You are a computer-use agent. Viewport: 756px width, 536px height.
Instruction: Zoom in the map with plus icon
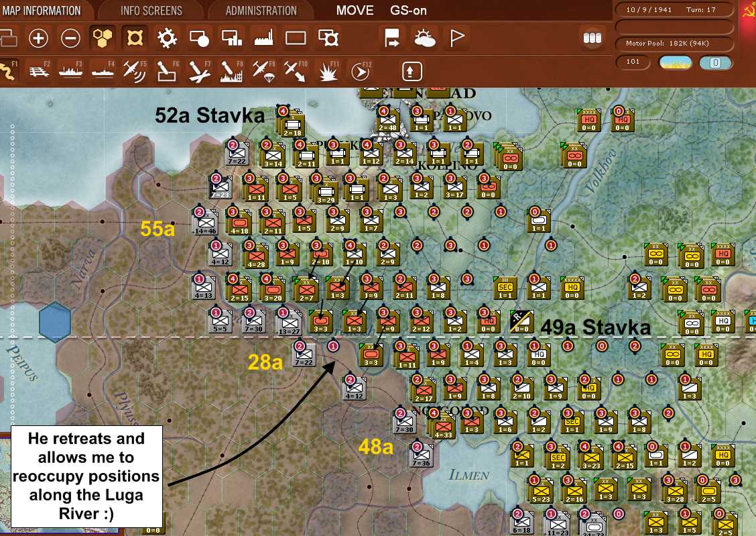38,38
